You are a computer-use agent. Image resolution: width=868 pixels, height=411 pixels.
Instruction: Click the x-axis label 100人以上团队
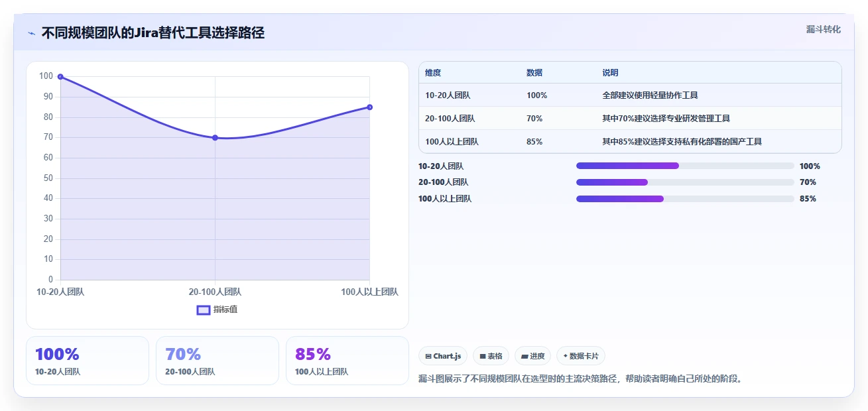pyautogui.click(x=369, y=292)
